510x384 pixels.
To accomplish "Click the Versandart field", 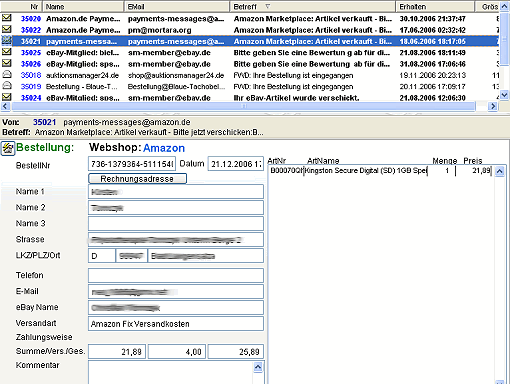I will (176, 324).
